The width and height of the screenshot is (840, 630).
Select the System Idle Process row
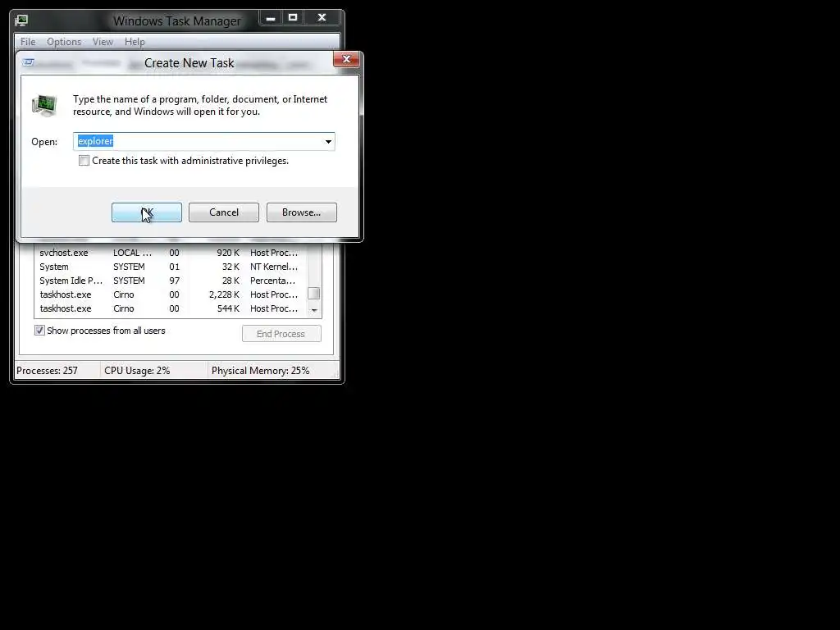point(171,281)
